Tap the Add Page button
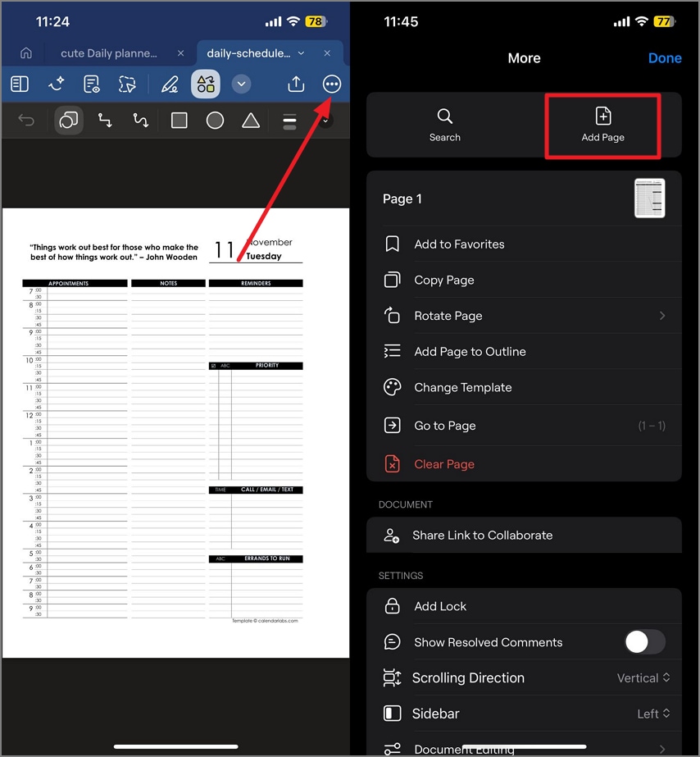The image size is (700, 757). 602,125
